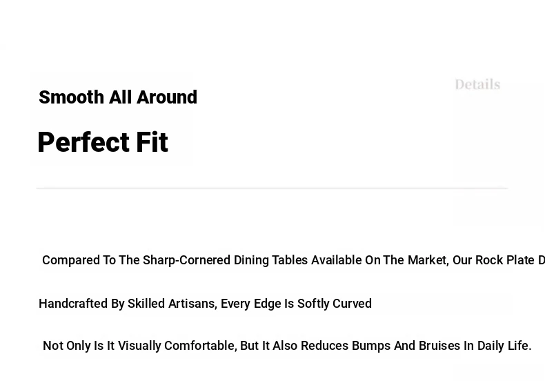
Task: Select the 'Smooth All Around' heading
Action: coord(118,97)
